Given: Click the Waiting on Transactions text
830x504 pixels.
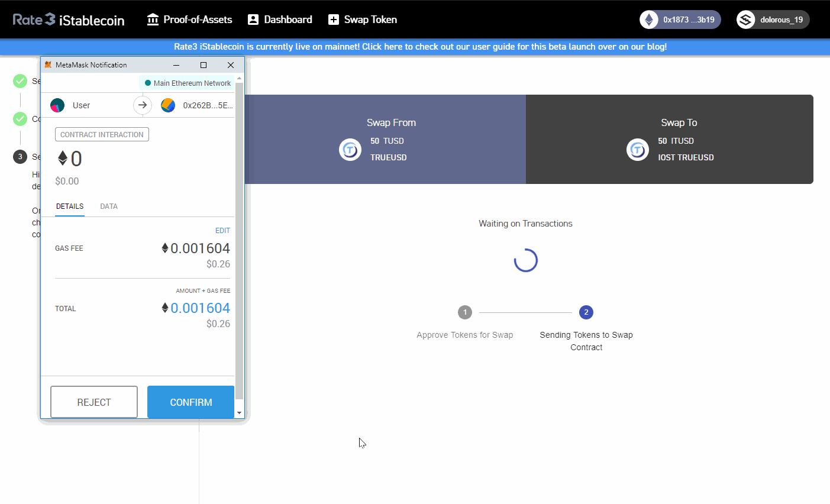Looking at the screenshot, I should [x=525, y=224].
